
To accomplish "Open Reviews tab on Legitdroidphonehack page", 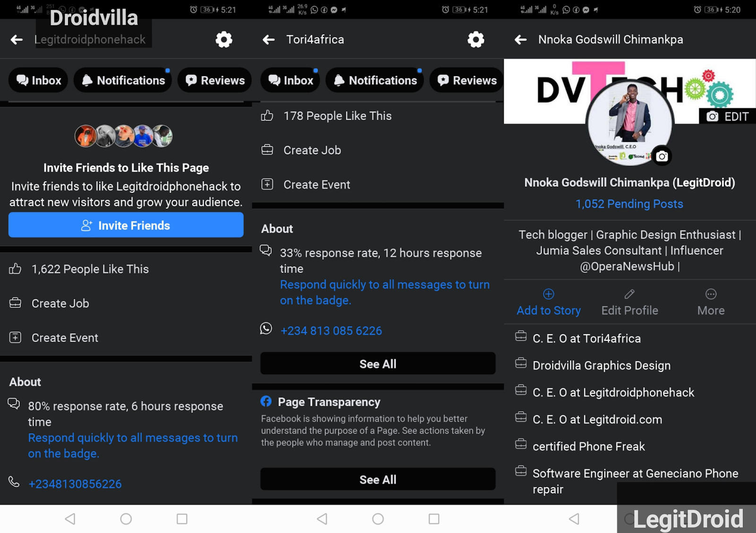I will [x=215, y=80].
